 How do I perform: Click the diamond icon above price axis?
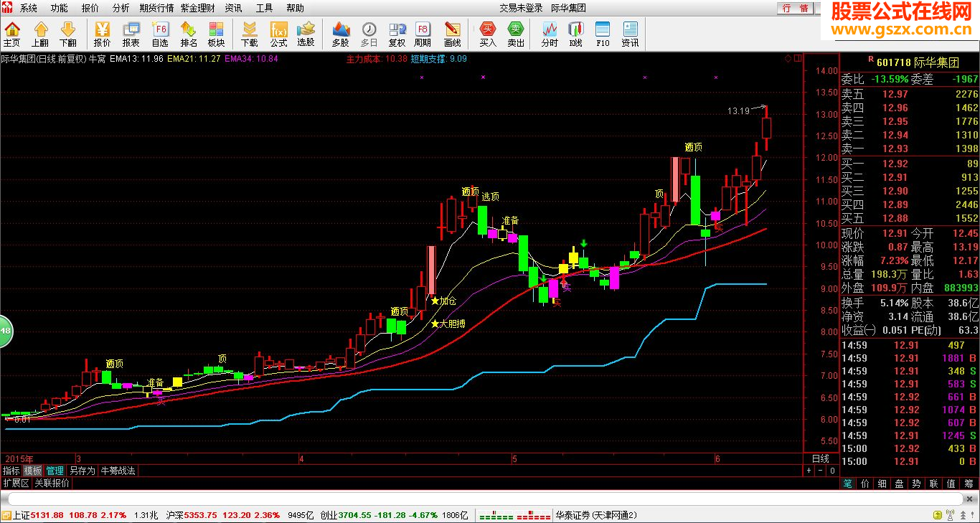coord(788,58)
